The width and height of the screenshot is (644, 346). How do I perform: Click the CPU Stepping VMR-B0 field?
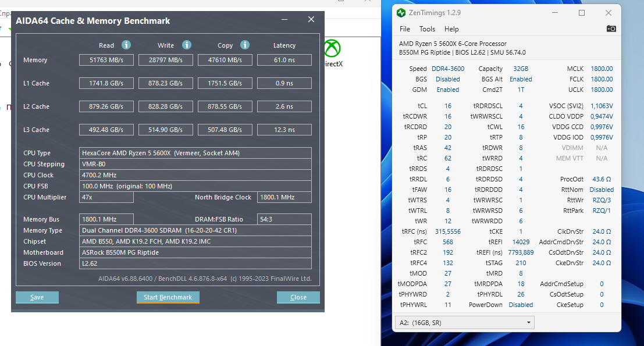point(195,164)
